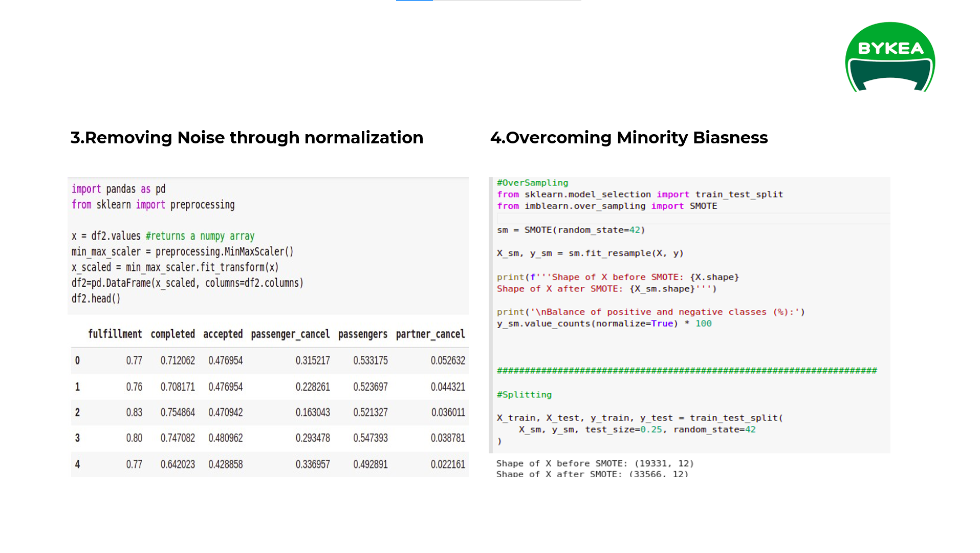Click the cell value 0.754864
Screen dimensions: 980x553
[x=178, y=412]
